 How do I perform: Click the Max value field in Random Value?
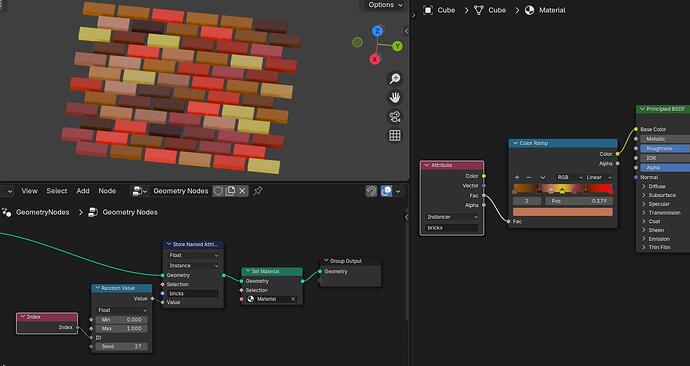[x=122, y=329]
